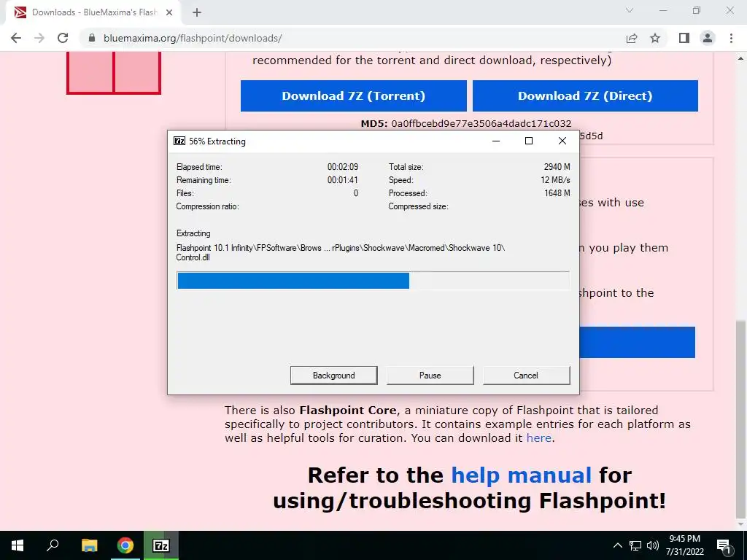Click the Chrome back arrow

point(16,38)
